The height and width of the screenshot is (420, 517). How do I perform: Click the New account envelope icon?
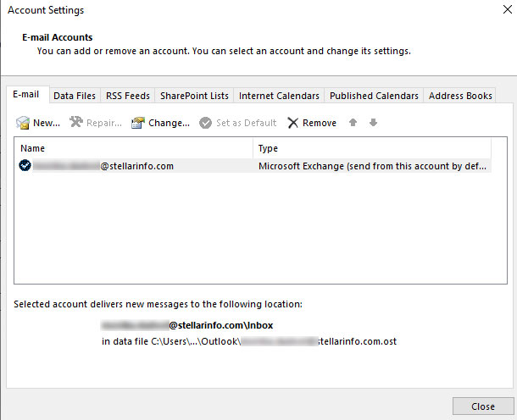(23, 123)
